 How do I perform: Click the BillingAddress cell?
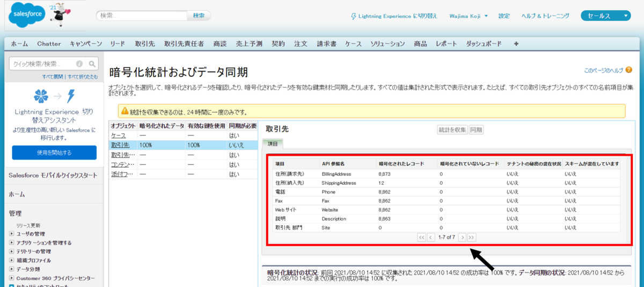337,174
